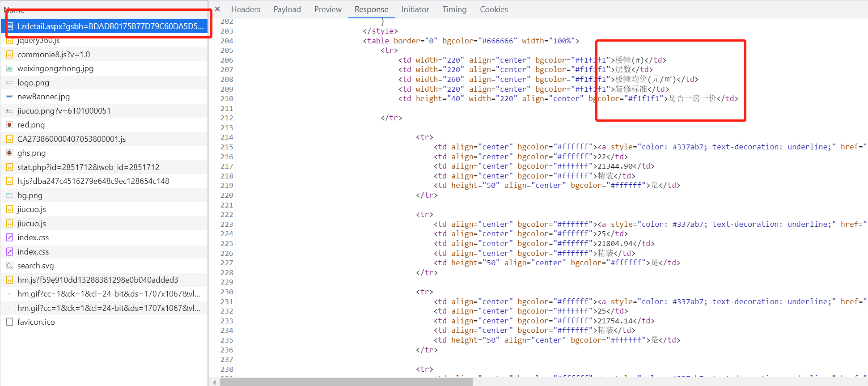Image resolution: width=868 pixels, height=386 pixels.
Task: Switch to the Preview tab
Action: pyautogui.click(x=327, y=9)
